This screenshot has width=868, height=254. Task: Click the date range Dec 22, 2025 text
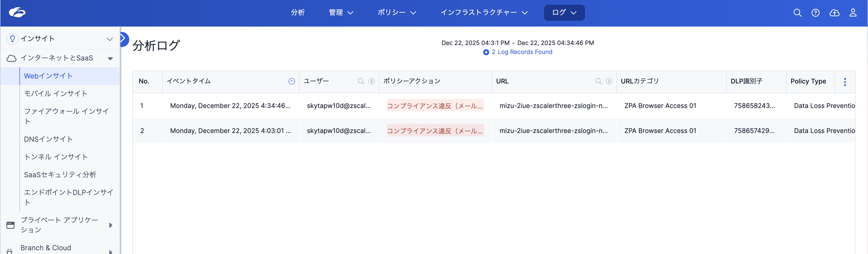tap(518, 43)
